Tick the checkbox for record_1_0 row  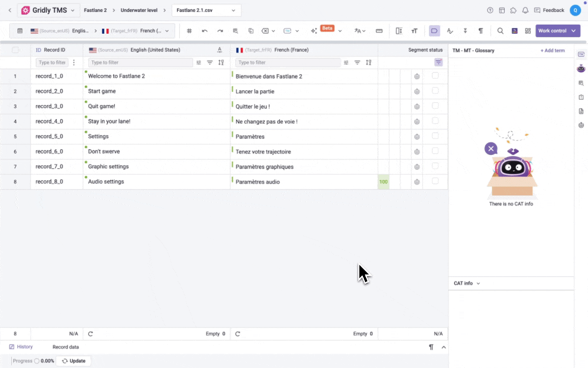tap(435, 76)
